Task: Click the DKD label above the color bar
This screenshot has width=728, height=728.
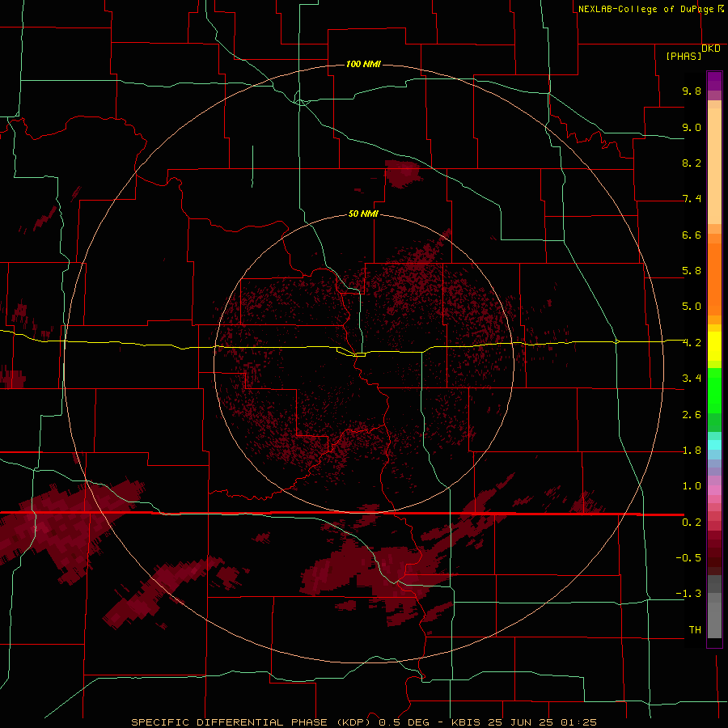Action: (x=711, y=48)
